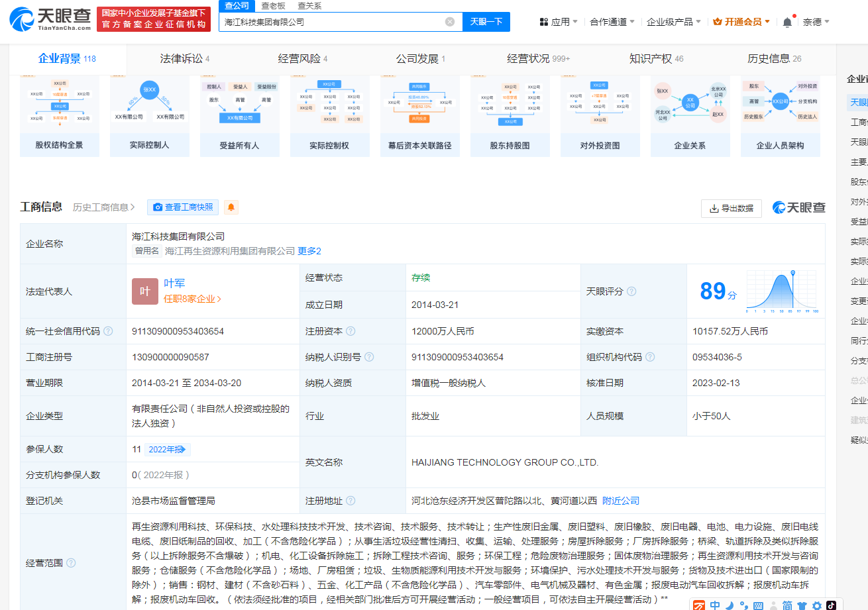Click the 查看工商快照 button

click(x=183, y=207)
